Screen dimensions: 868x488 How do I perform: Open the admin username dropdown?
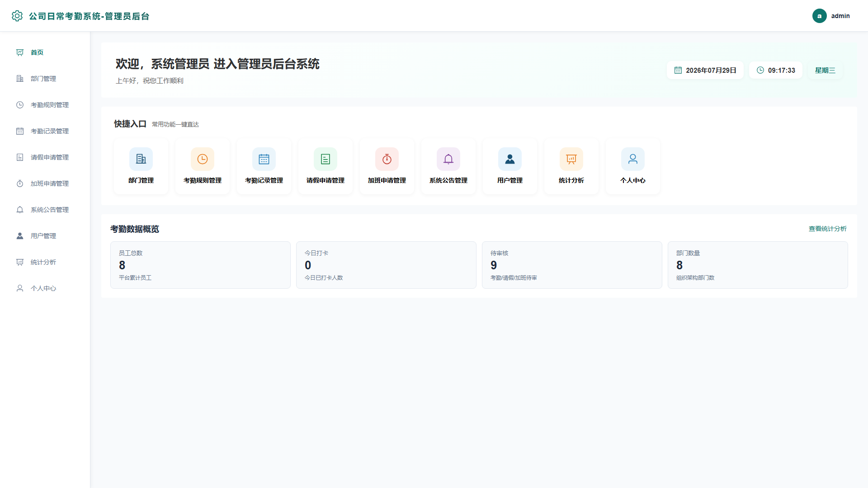(x=840, y=16)
